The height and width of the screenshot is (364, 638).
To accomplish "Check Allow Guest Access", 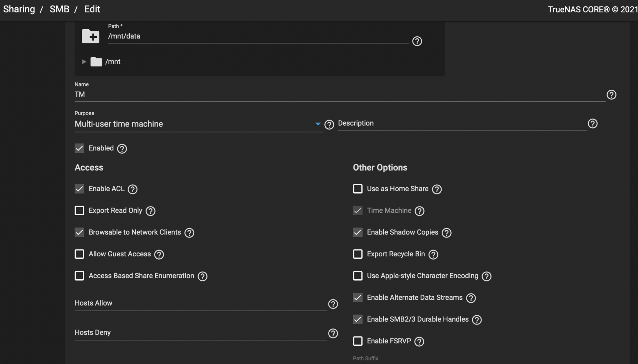I will click(x=79, y=254).
